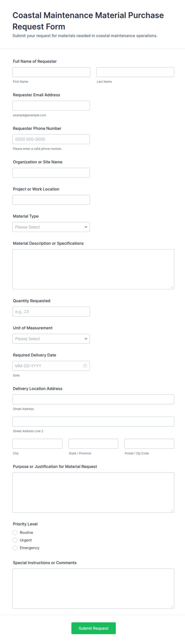185x644 pixels.
Task: Click inside Material Description or Specifications box
Action: point(93,269)
